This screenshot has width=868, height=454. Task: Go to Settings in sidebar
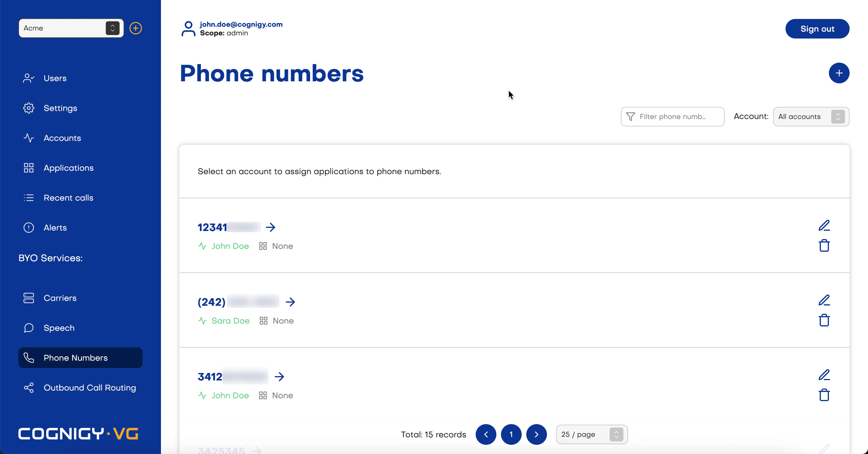click(80, 108)
